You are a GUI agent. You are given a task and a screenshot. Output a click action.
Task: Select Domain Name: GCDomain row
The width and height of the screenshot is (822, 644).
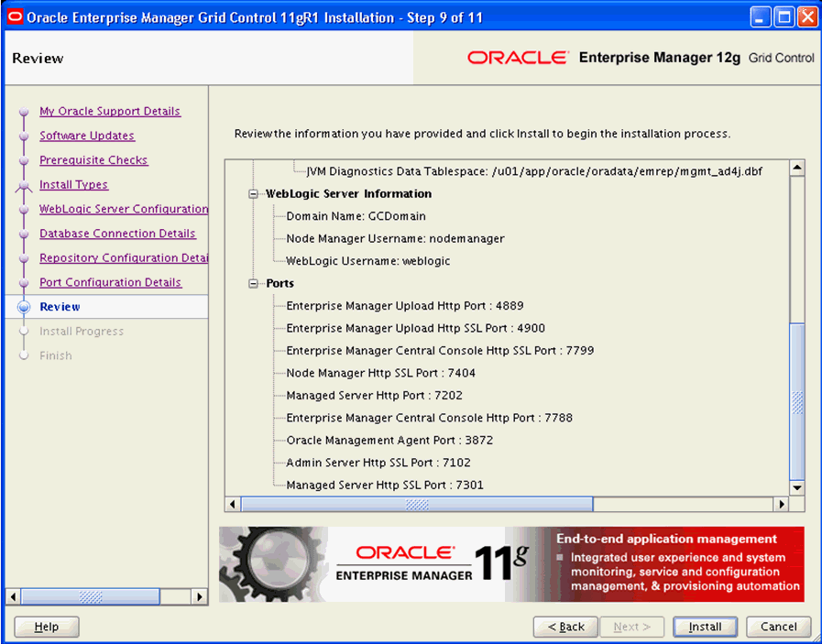[x=356, y=216]
